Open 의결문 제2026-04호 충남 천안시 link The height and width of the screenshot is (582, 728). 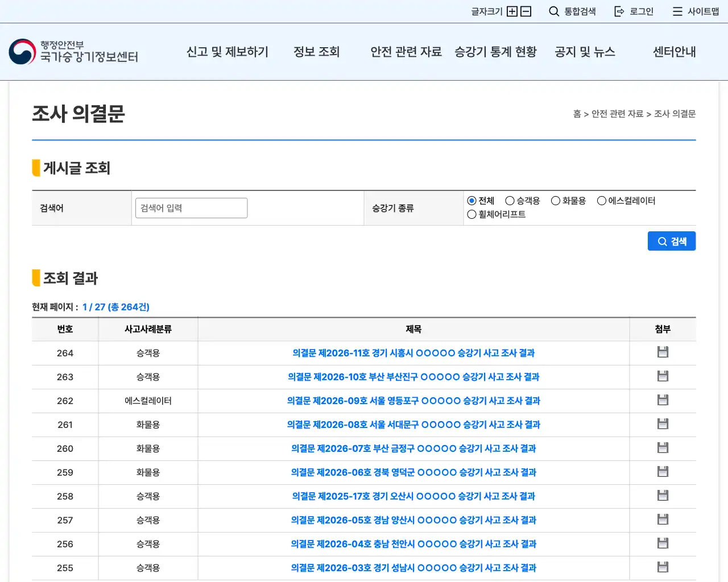(x=413, y=544)
